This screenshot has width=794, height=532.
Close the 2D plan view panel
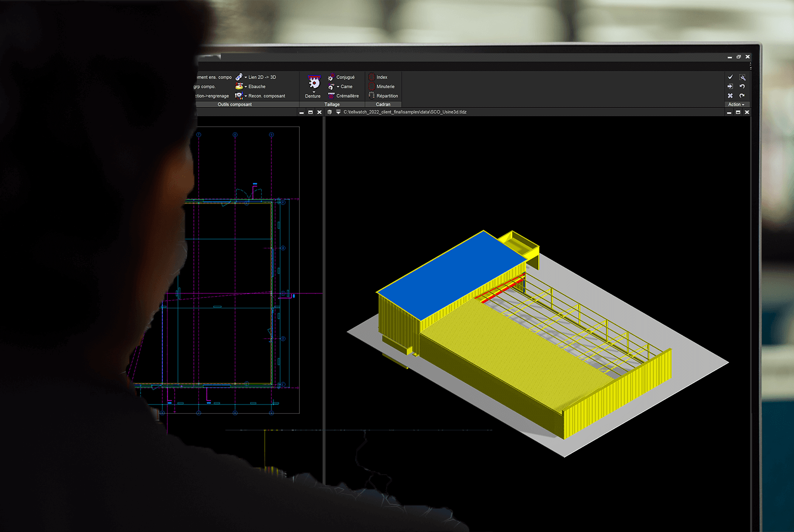319,112
